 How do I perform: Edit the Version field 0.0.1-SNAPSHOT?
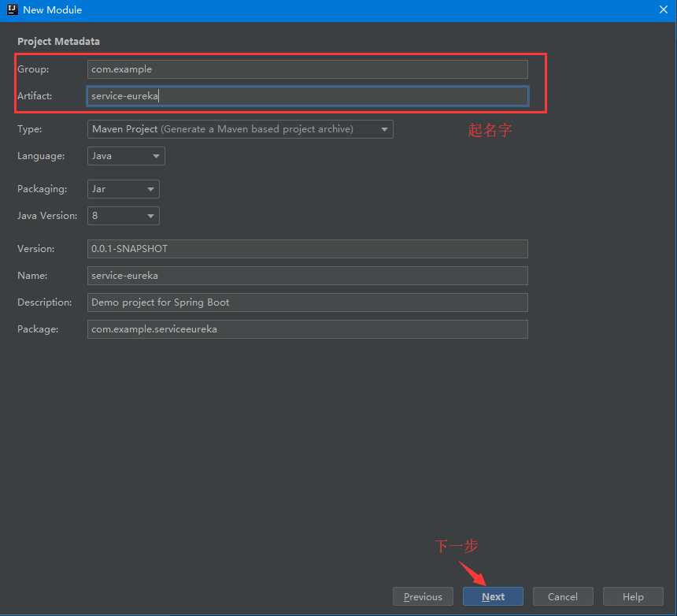coord(308,249)
